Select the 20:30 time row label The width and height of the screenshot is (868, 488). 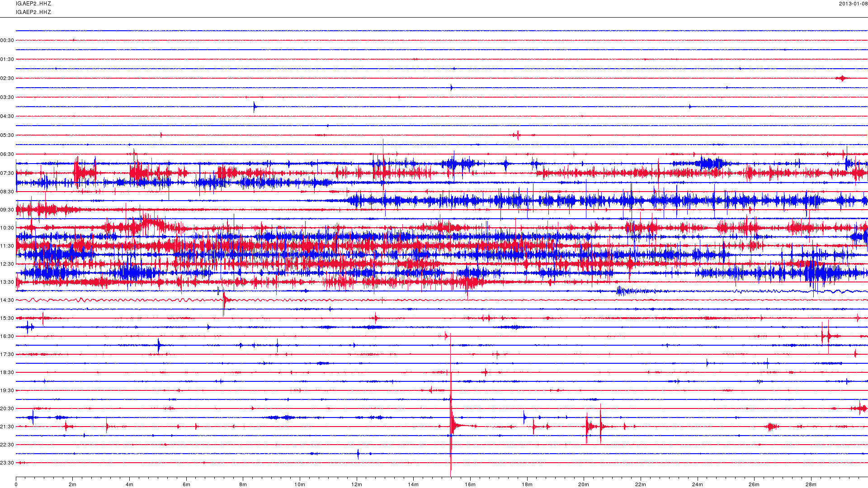coord(7,408)
